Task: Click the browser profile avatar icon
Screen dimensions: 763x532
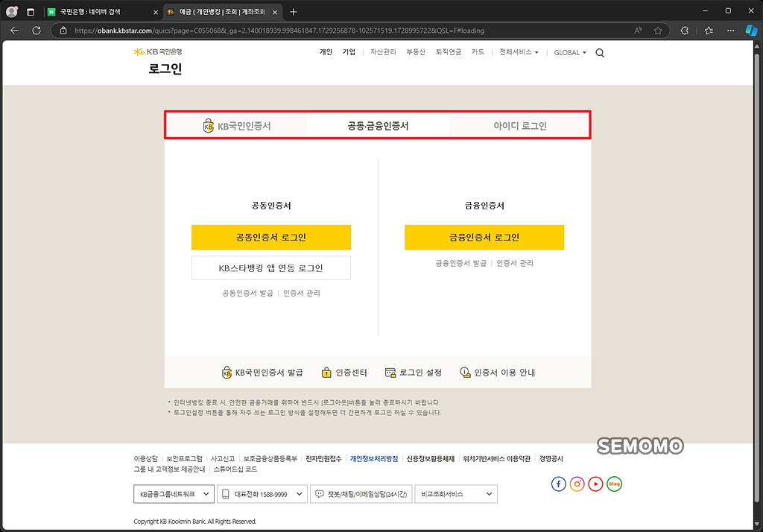Action: coord(12,12)
